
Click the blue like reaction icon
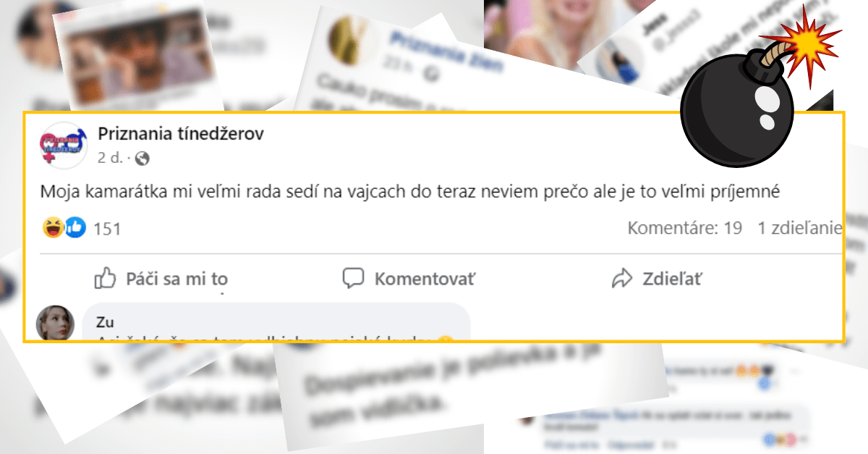75,228
